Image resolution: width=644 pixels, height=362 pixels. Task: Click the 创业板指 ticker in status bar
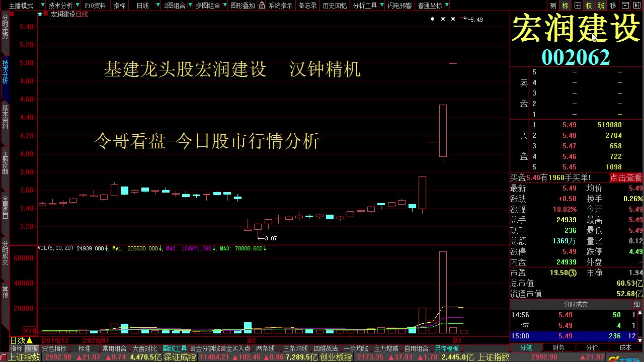(x=336, y=357)
